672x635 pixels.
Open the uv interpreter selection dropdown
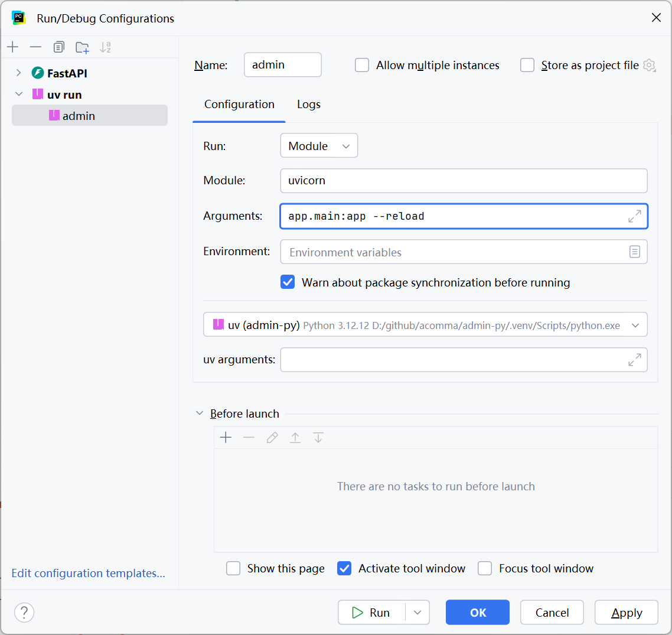click(635, 325)
